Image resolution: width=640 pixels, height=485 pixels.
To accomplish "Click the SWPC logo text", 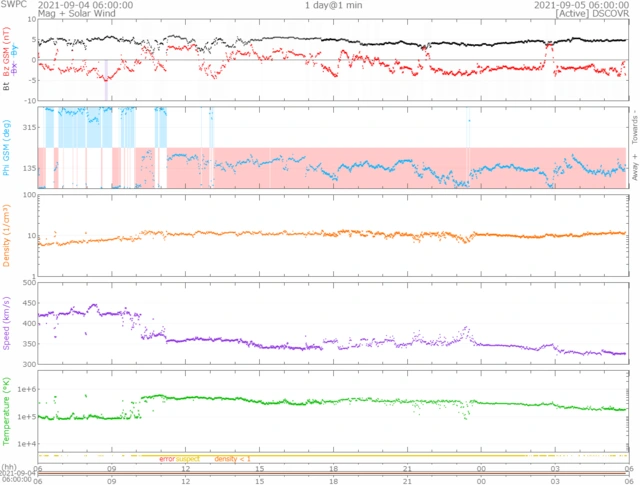I will (x=15, y=5).
